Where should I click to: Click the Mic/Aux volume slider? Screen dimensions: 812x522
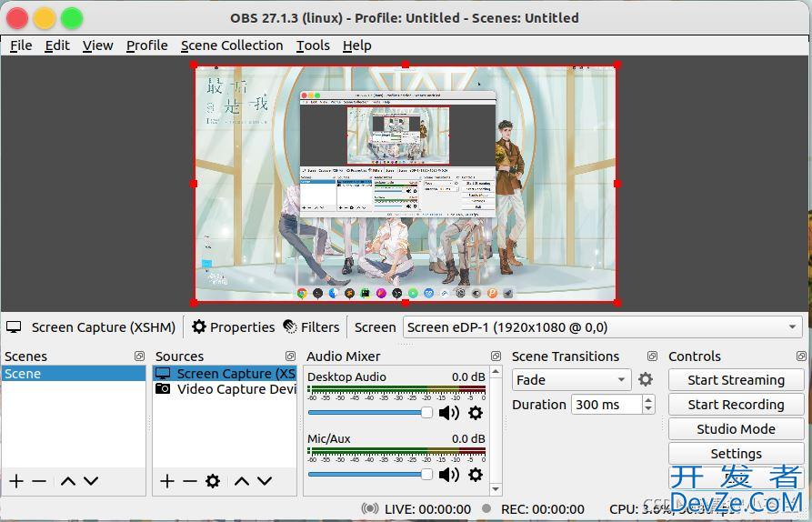[370, 475]
